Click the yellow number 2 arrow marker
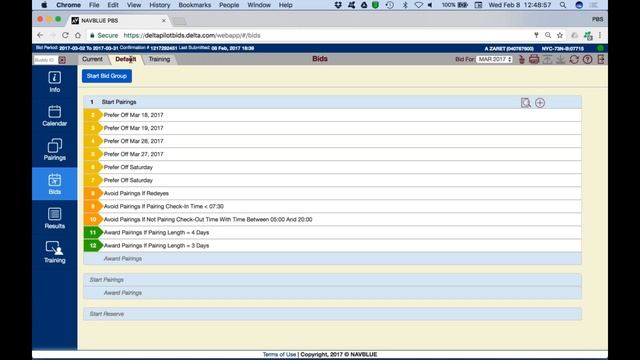 coord(93,115)
